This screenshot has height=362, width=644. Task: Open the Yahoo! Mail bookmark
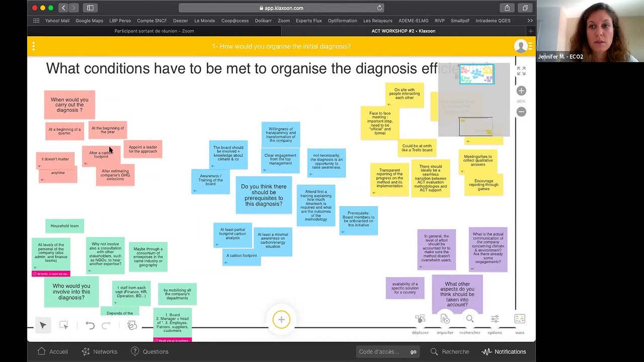[57, 21]
